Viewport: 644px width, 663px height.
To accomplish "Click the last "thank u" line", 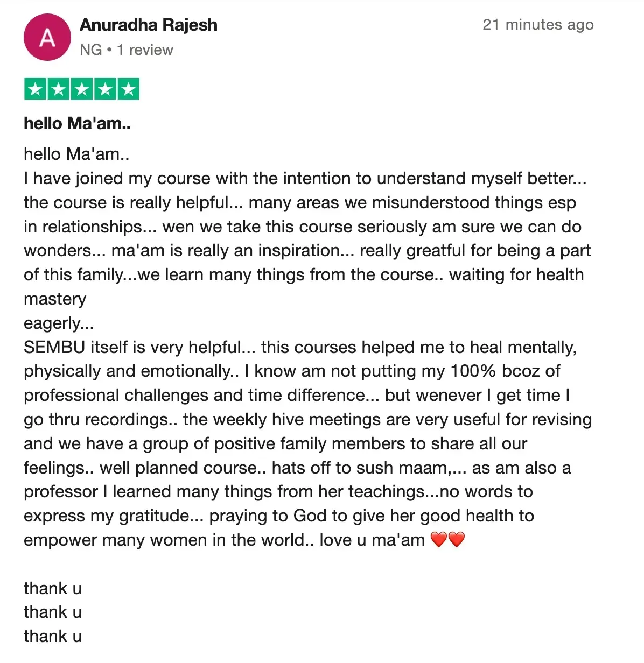I will point(53,637).
